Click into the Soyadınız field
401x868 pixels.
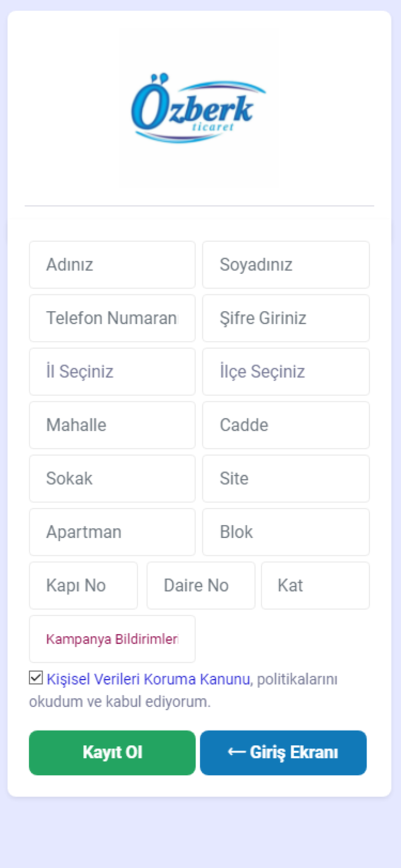(x=286, y=265)
